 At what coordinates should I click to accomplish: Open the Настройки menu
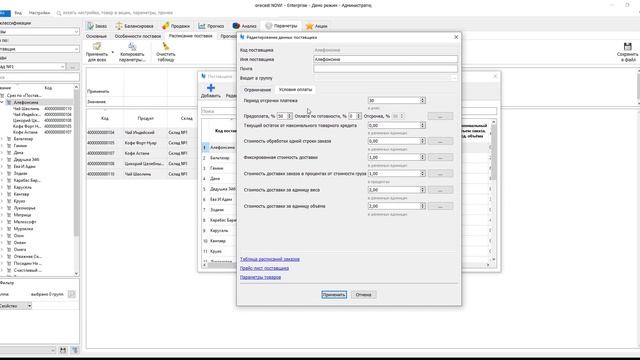point(39,13)
